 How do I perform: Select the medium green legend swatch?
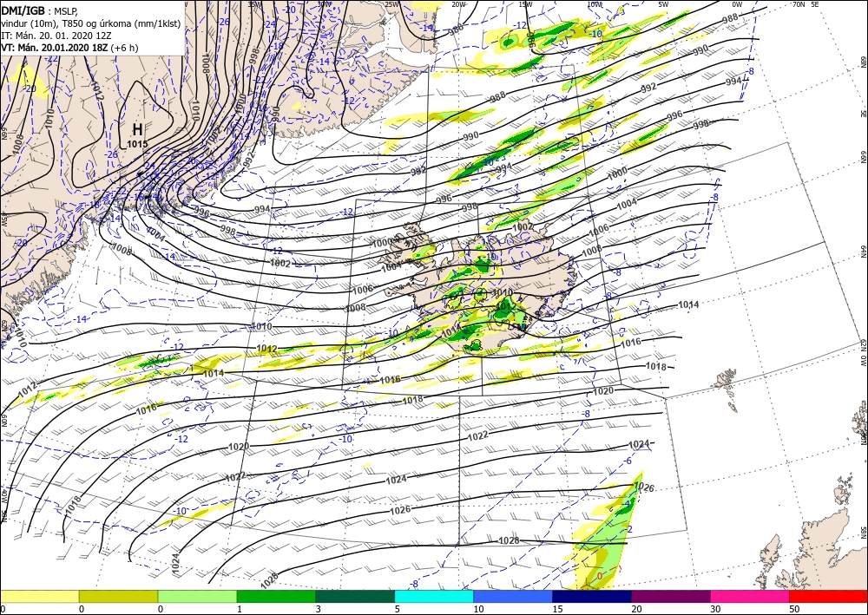[x=276, y=596]
